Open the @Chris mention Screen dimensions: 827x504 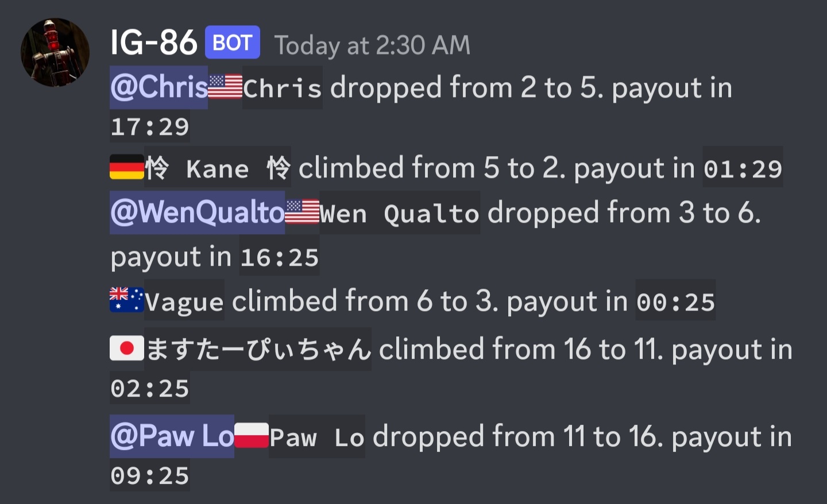159,87
